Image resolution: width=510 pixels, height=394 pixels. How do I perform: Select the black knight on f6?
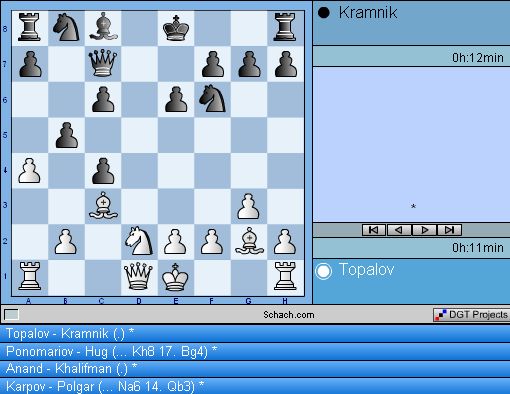click(212, 98)
